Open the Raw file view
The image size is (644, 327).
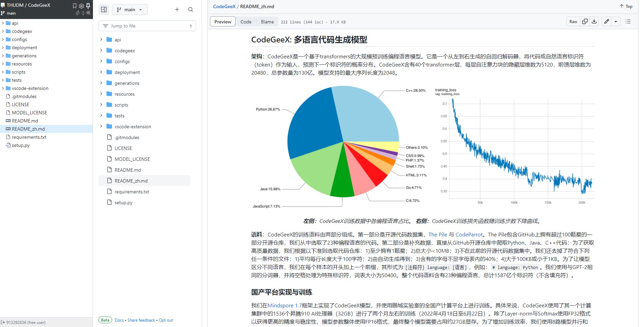click(x=573, y=21)
